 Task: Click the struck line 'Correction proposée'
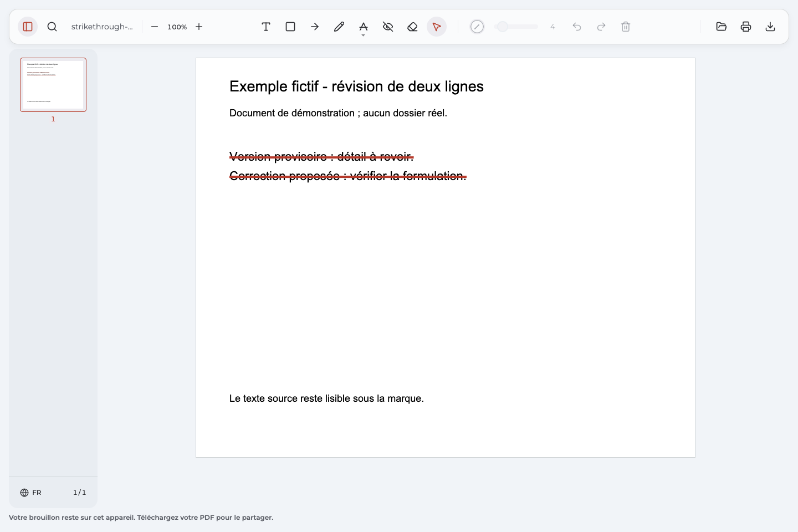[348, 176]
